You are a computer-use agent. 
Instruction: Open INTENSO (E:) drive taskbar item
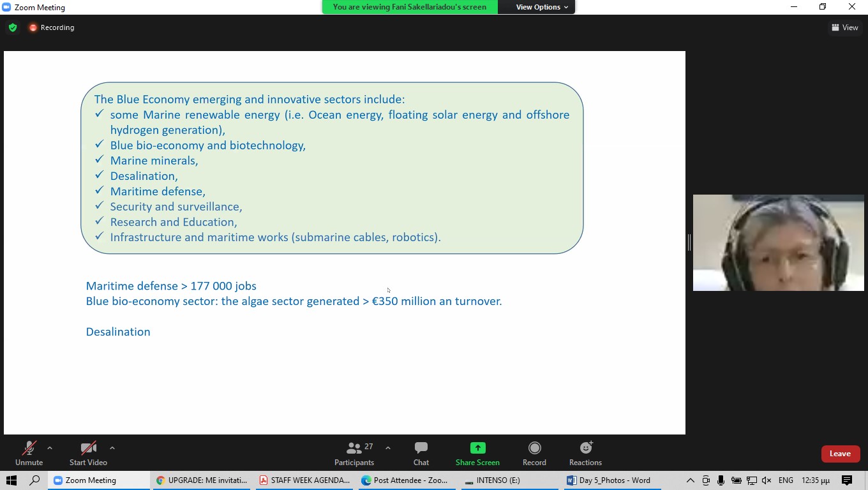point(509,480)
